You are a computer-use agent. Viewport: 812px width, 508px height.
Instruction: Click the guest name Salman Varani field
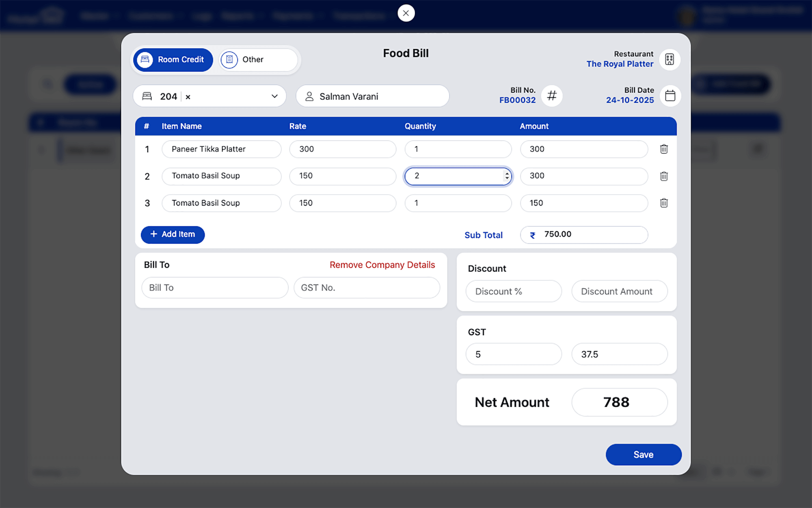[372, 96]
